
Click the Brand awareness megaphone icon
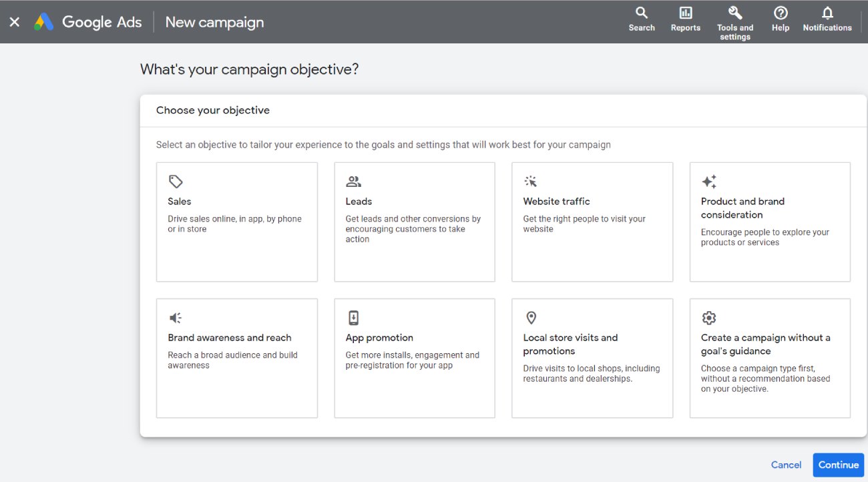pyautogui.click(x=176, y=317)
